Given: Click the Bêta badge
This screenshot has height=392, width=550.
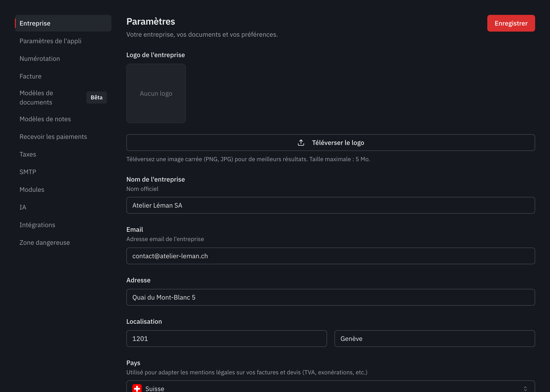Looking at the screenshot, I should [x=97, y=98].
